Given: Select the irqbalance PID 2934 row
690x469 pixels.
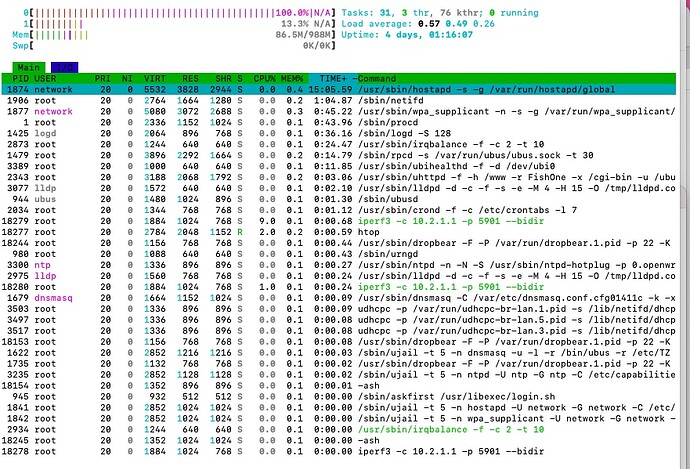Looking at the screenshot, I should [x=338, y=430].
